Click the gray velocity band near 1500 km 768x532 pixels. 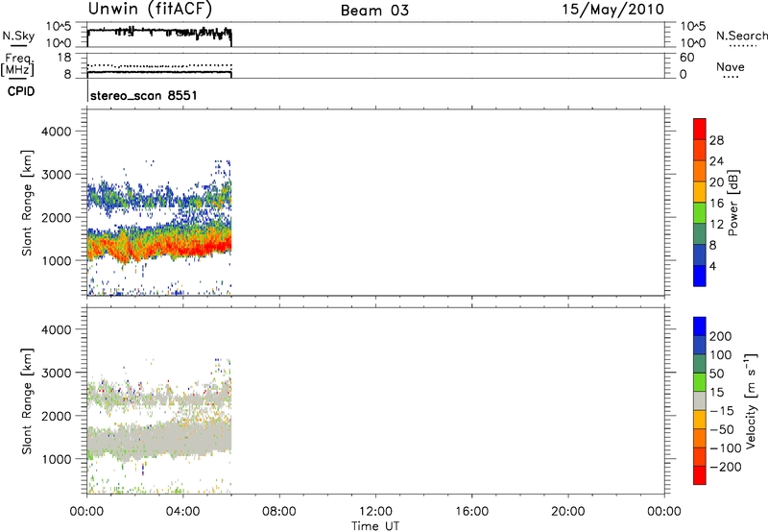(x=159, y=440)
